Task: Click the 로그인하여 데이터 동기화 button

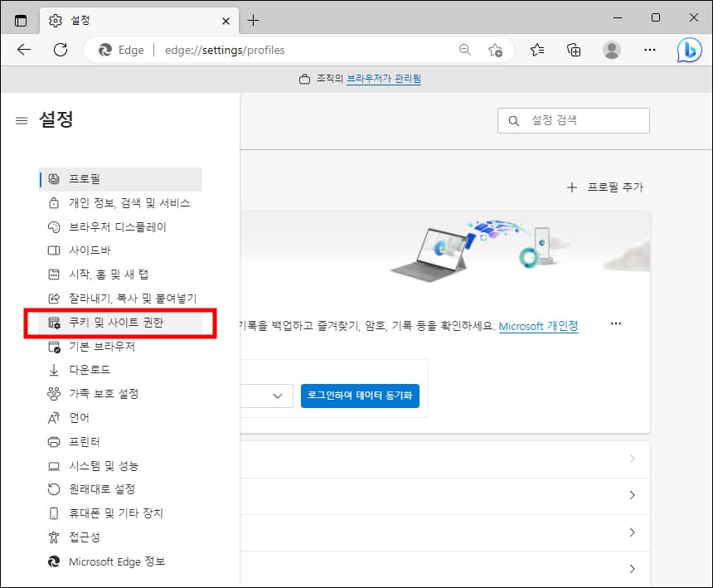Action: pos(360,396)
